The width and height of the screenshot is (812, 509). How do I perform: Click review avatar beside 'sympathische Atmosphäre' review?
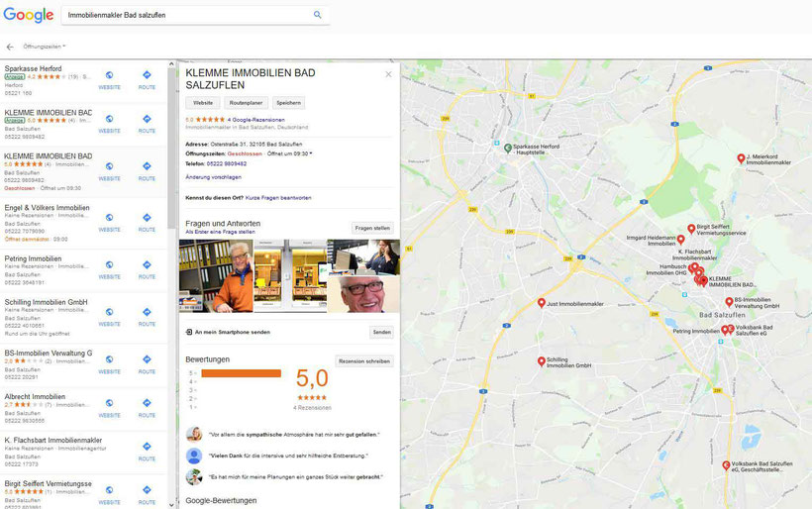click(x=194, y=434)
